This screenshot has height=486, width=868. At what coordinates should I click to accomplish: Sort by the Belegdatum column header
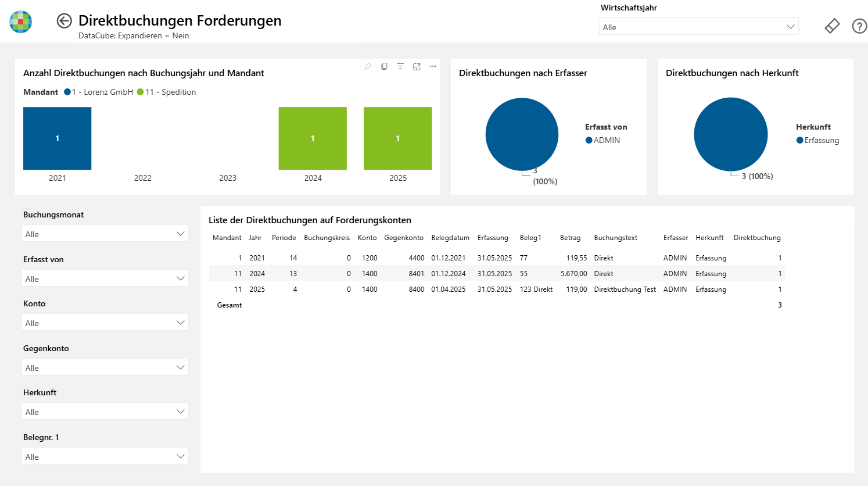pos(450,238)
